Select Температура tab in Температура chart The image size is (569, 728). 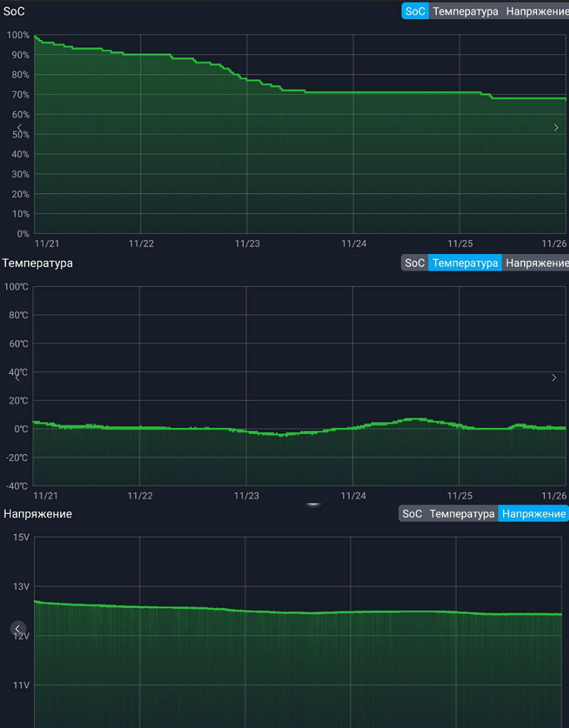click(x=465, y=263)
